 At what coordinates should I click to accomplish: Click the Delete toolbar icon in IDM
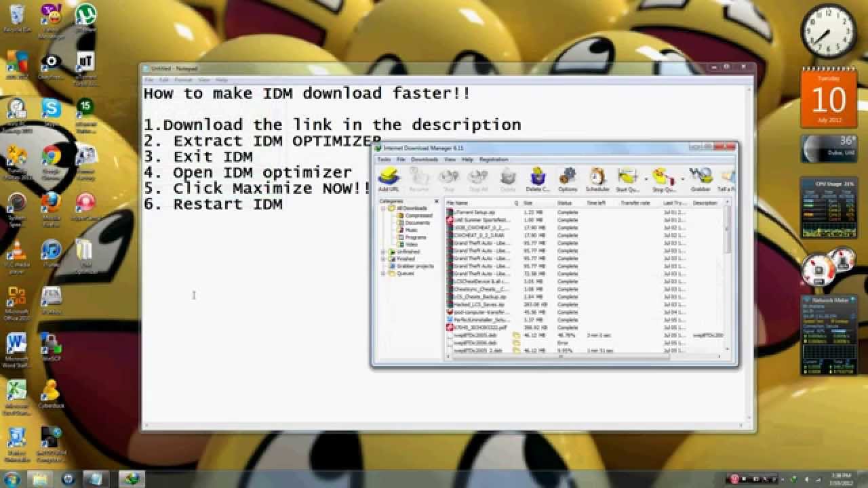click(x=508, y=180)
